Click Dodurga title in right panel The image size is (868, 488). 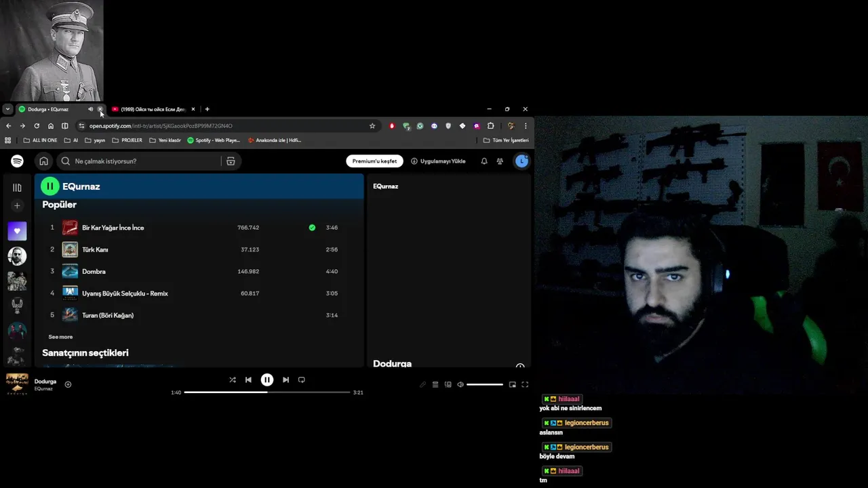(x=392, y=364)
